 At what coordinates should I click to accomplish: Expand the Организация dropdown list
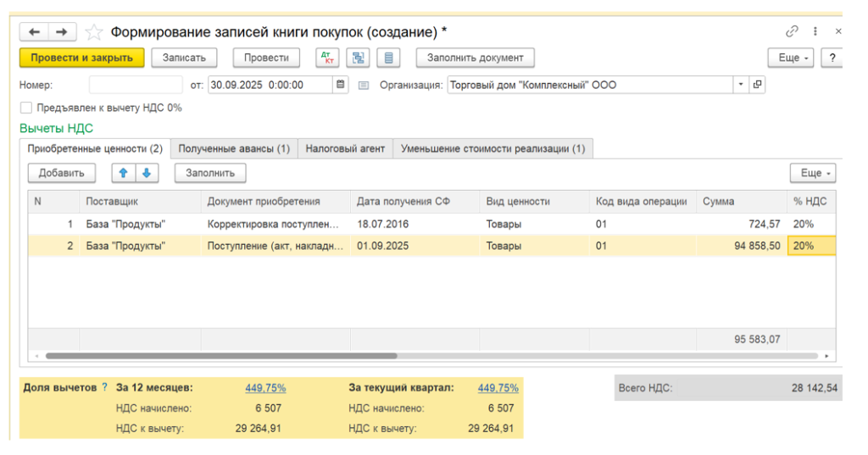740,85
